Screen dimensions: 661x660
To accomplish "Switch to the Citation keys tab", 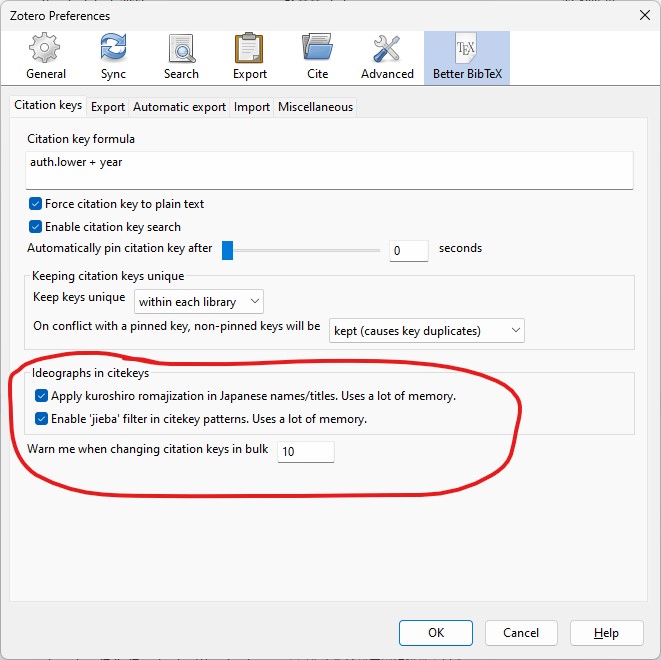I will (48, 105).
